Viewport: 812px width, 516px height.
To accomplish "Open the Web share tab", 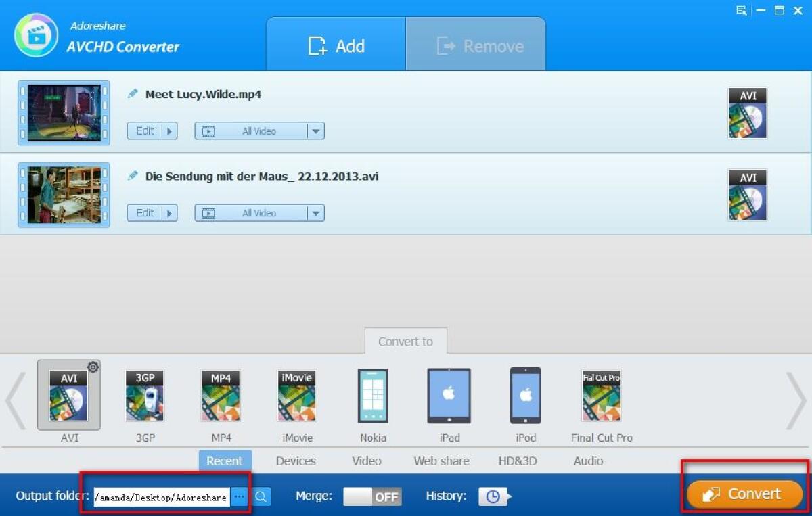I will 441,461.
